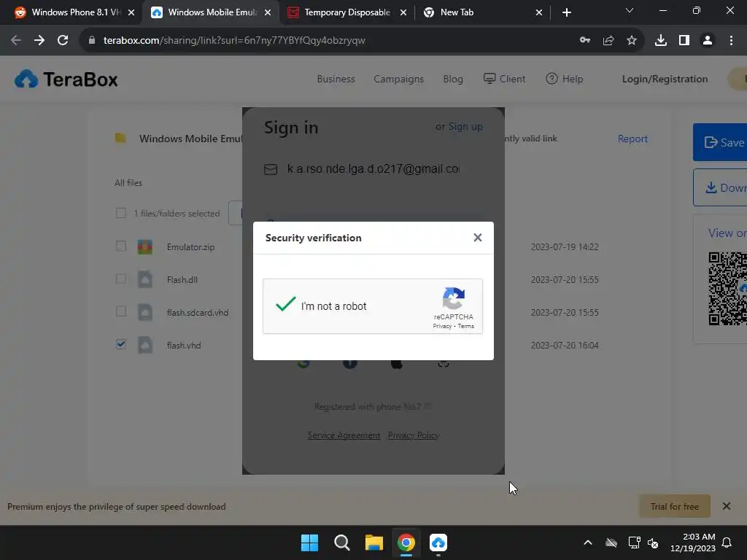Click the address bar URL
The width and height of the screenshot is (747, 560).
click(234, 41)
